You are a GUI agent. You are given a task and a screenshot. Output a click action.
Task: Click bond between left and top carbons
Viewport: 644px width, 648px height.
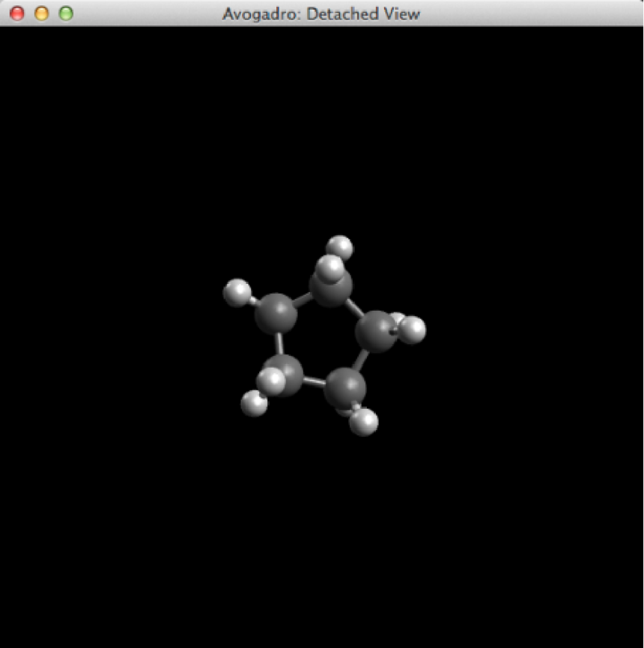(302, 301)
